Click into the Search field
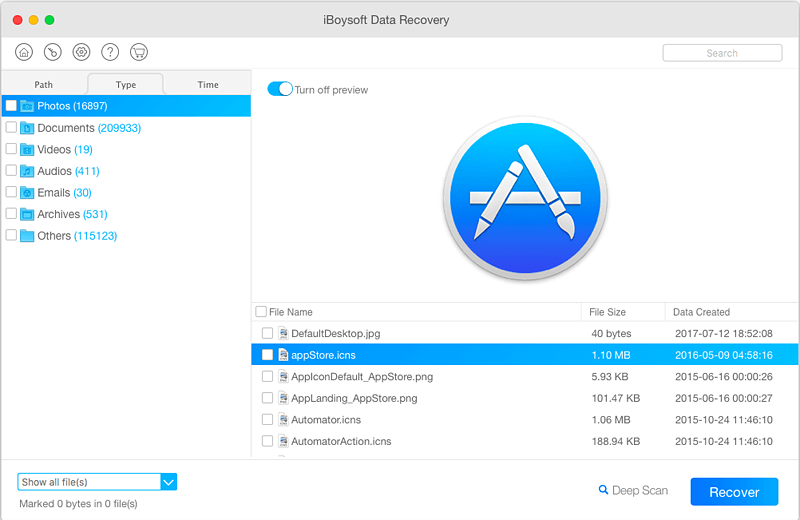 [722, 53]
